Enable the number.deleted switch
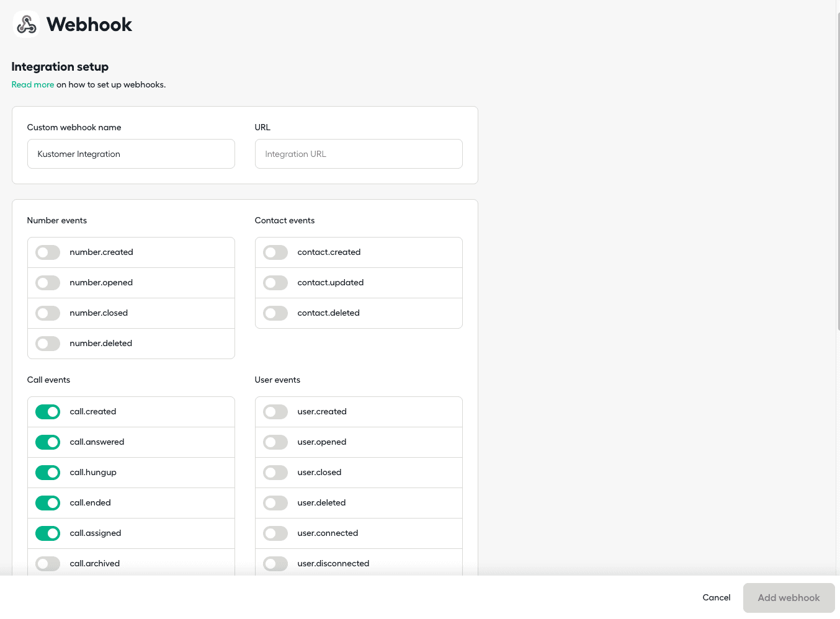 pos(48,344)
